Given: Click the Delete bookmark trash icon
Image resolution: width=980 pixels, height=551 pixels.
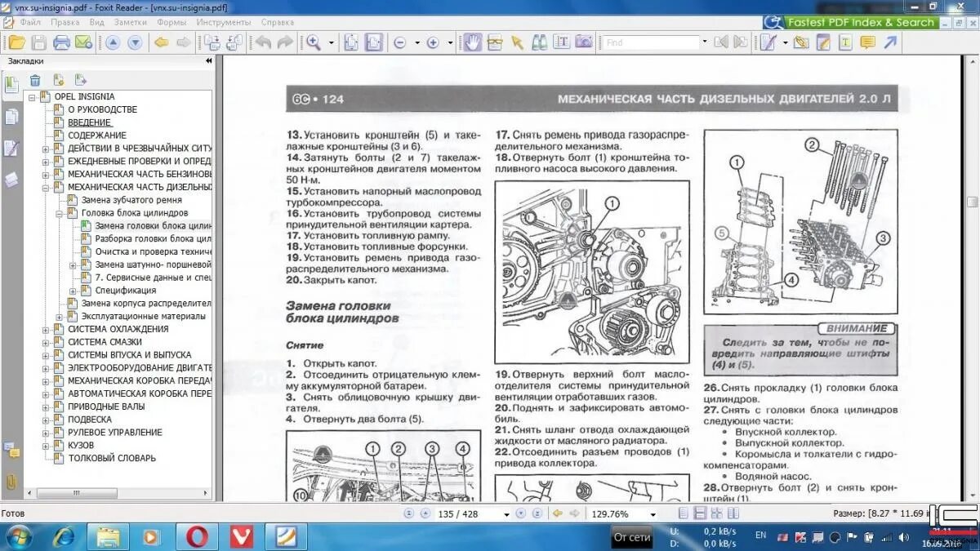Looking at the screenshot, I should 35,80.
